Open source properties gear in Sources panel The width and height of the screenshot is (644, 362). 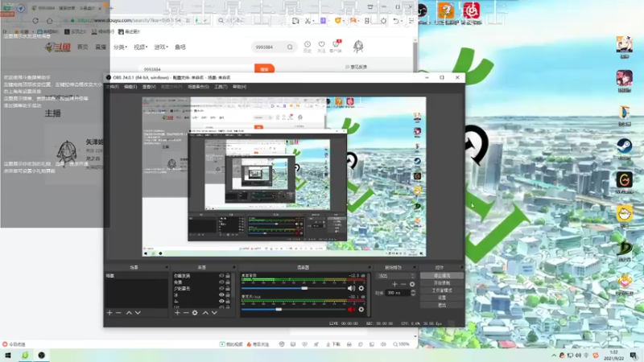(x=195, y=313)
